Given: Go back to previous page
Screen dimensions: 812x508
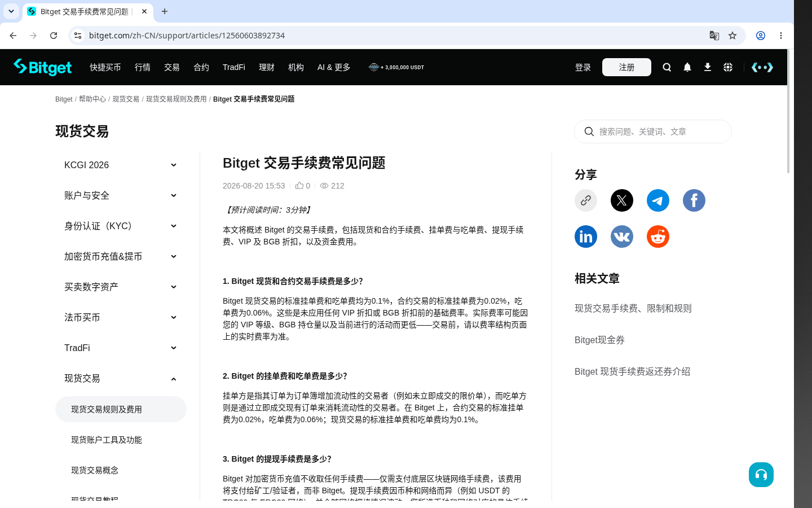Looking at the screenshot, I should coord(13,36).
